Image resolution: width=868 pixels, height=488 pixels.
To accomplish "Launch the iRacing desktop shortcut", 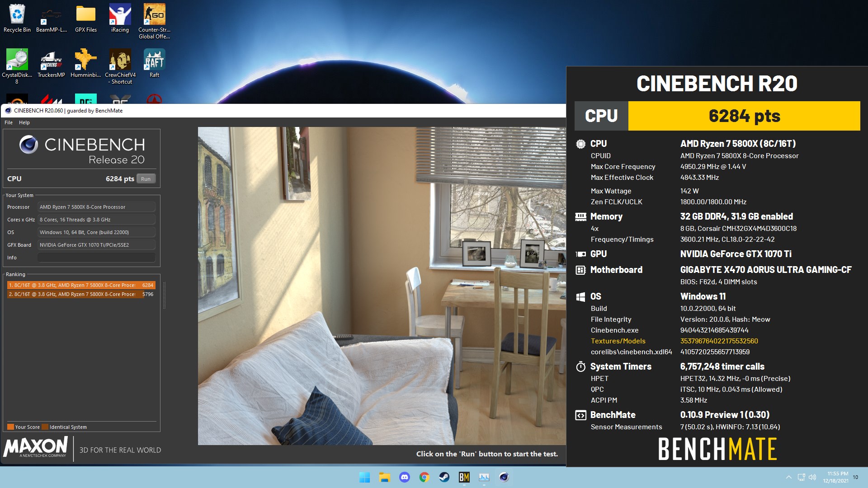I will point(120,19).
